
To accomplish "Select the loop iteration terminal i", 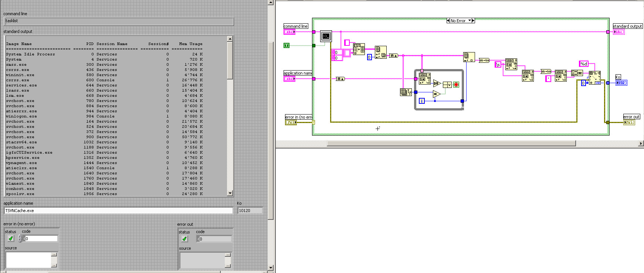I will coord(421,100).
